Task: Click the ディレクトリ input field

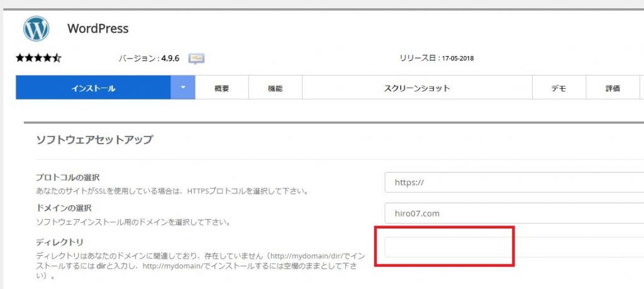Action: pos(514,247)
